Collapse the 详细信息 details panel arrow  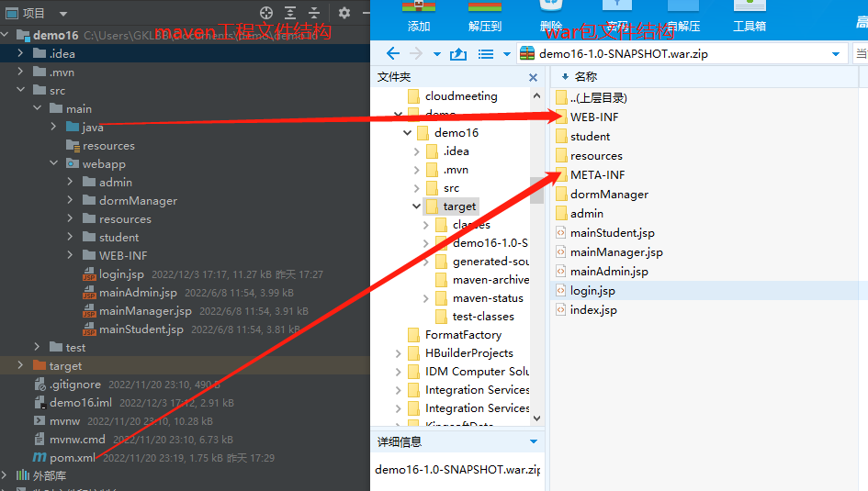click(534, 441)
